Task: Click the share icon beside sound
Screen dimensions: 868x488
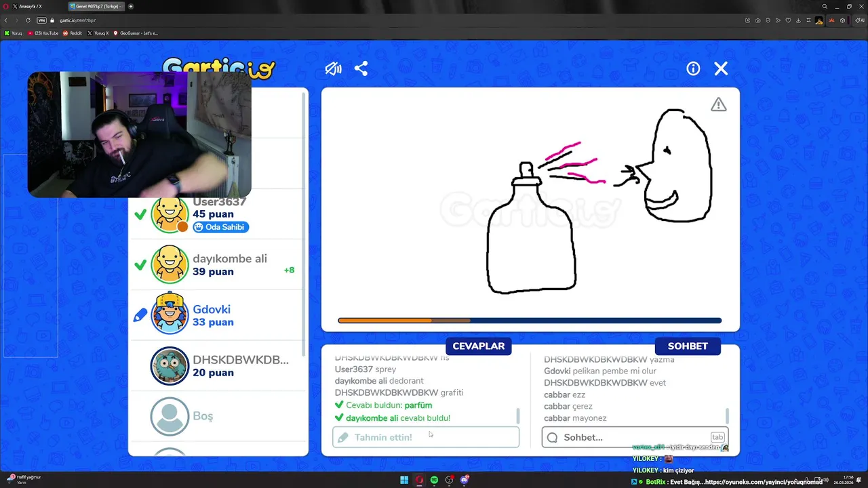Action: [361, 68]
